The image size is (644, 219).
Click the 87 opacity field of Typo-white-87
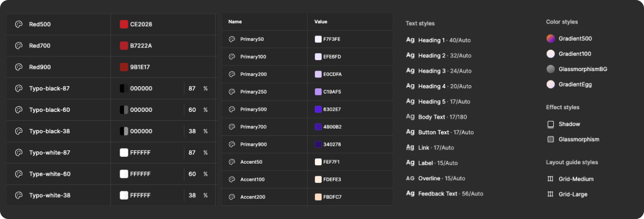[x=192, y=153]
